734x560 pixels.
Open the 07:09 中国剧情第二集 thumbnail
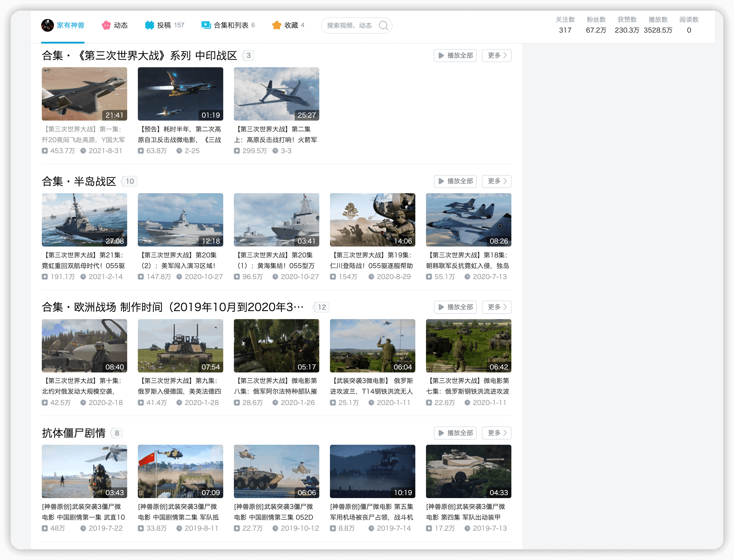click(x=181, y=472)
